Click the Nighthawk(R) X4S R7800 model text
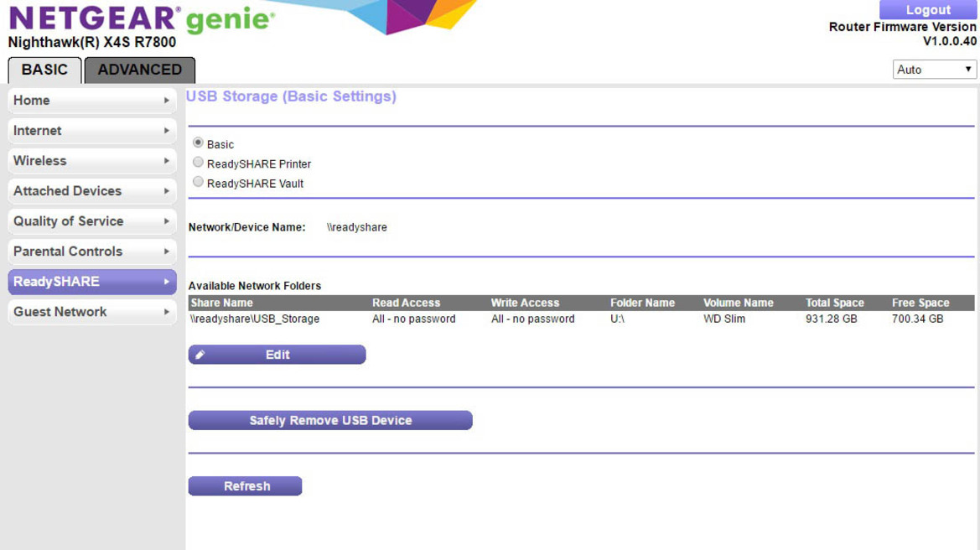Viewport: 980px width, 550px height. tap(92, 43)
